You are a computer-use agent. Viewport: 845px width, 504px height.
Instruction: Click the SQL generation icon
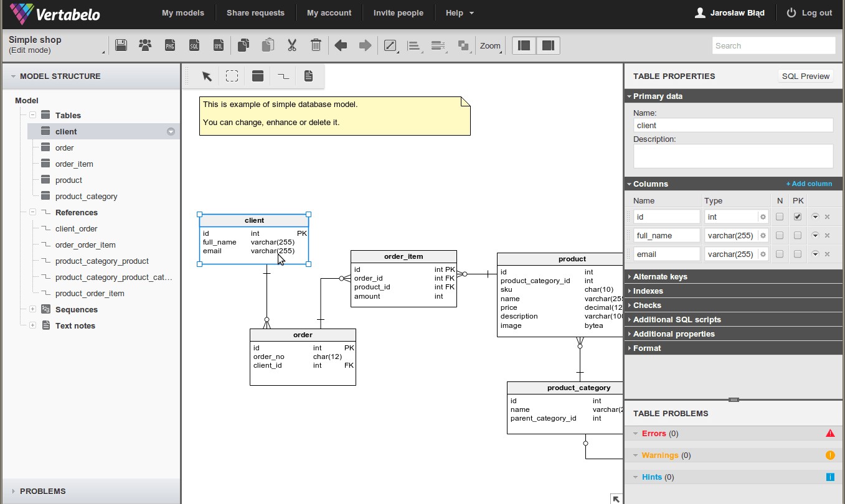[x=194, y=45]
